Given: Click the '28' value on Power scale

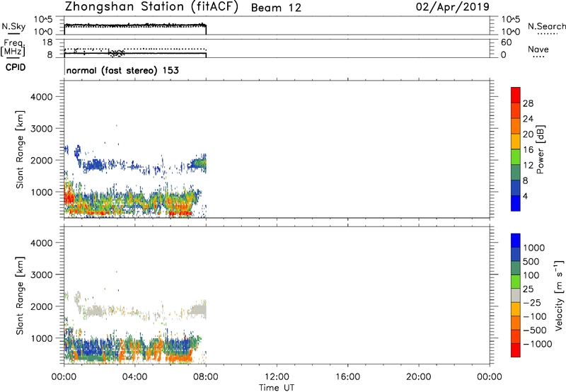Looking at the screenshot, I should (528, 103).
